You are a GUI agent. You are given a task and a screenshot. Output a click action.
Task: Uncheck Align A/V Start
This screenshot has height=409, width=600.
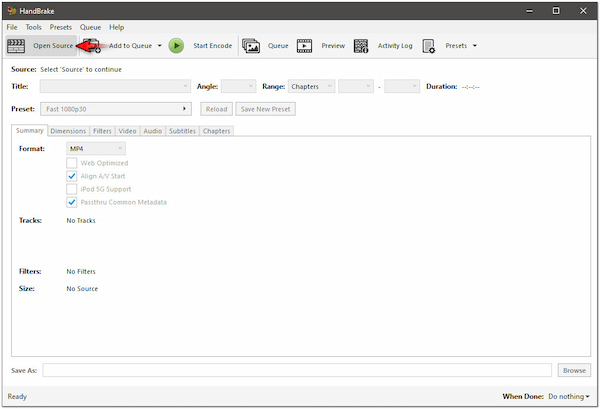[72, 176]
